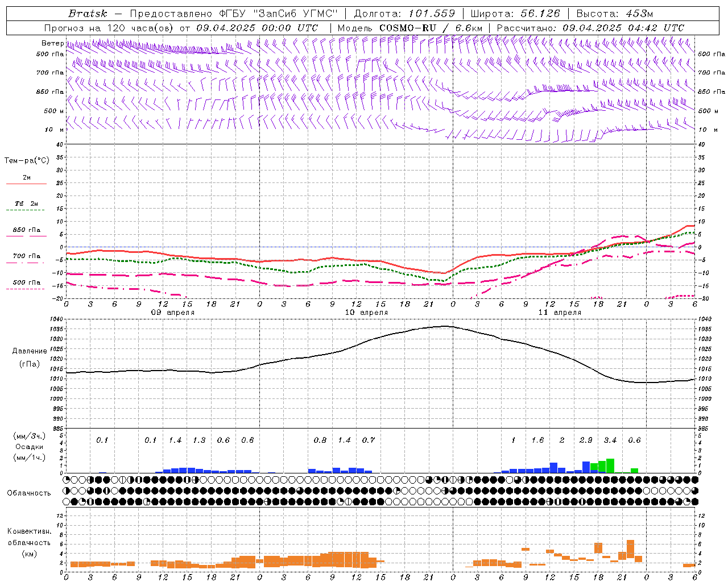This screenshot has height=582, width=728.
Task: Click the "(мм/3ч.)" precipitation unit label
Action: click(x=30, y=436)
